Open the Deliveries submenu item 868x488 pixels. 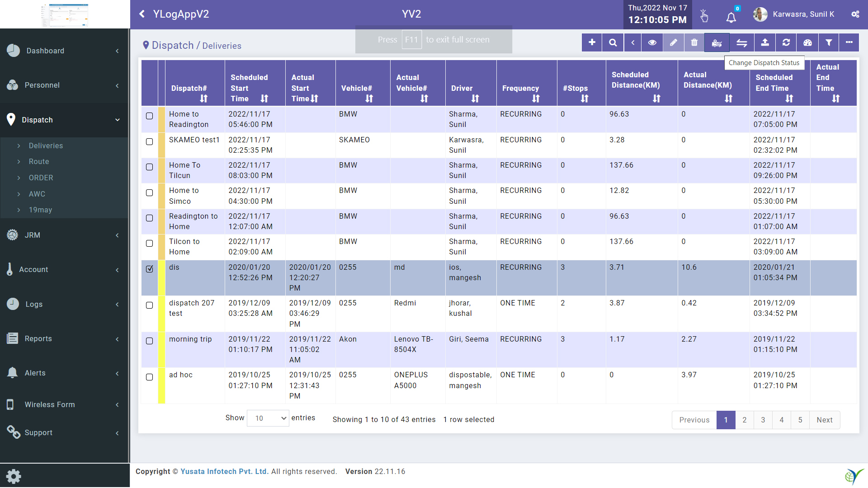point(46,145)
